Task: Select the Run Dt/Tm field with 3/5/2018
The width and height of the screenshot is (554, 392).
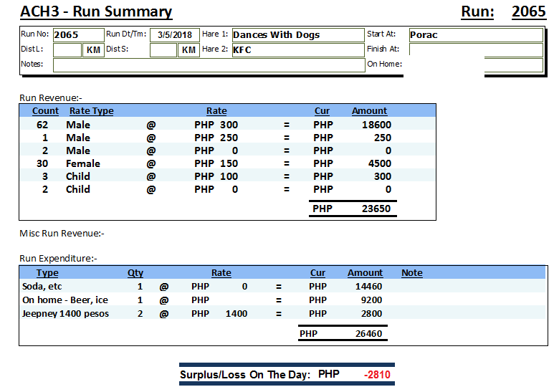Action: pos(174,35)
